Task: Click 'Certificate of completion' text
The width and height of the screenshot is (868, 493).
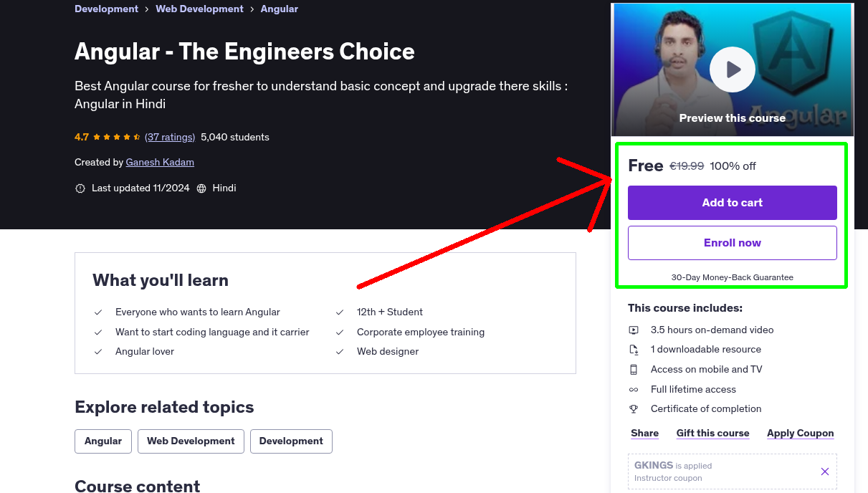Action: (x=706, y=409)
